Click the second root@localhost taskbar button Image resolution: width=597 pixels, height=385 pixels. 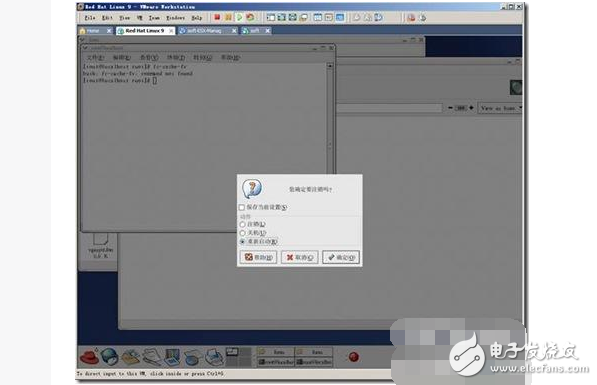(314, 362)
